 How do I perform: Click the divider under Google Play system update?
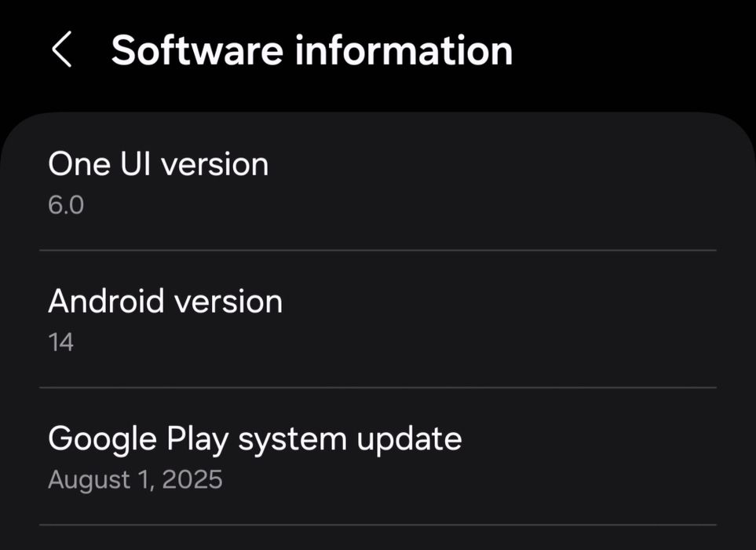378,524
